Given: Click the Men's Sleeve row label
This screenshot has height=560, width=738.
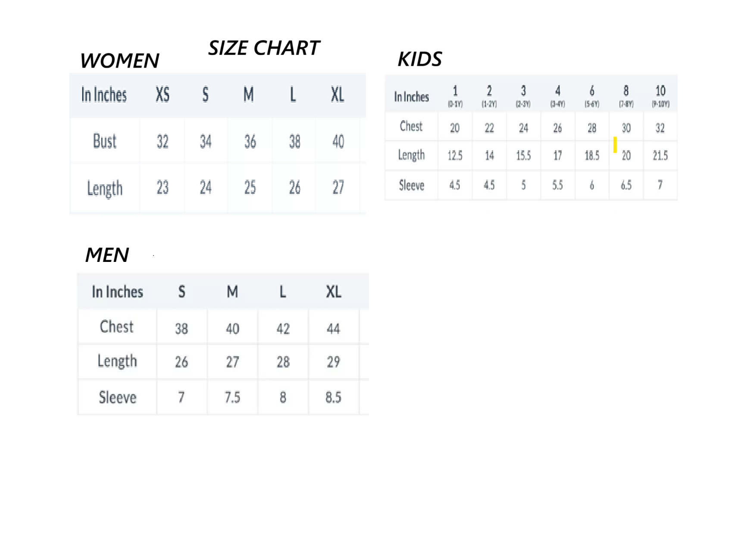Looking at the screenshot, I should [117, 397].
